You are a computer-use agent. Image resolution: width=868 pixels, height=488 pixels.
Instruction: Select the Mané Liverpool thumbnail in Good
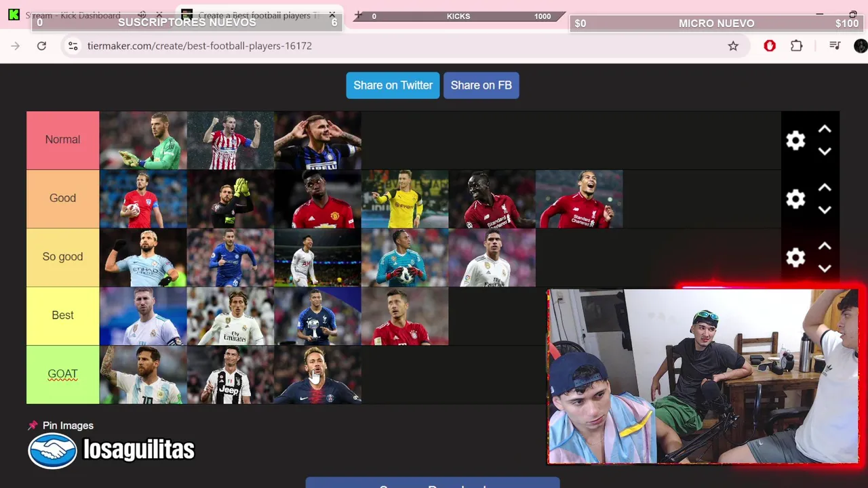coord(492,199)
